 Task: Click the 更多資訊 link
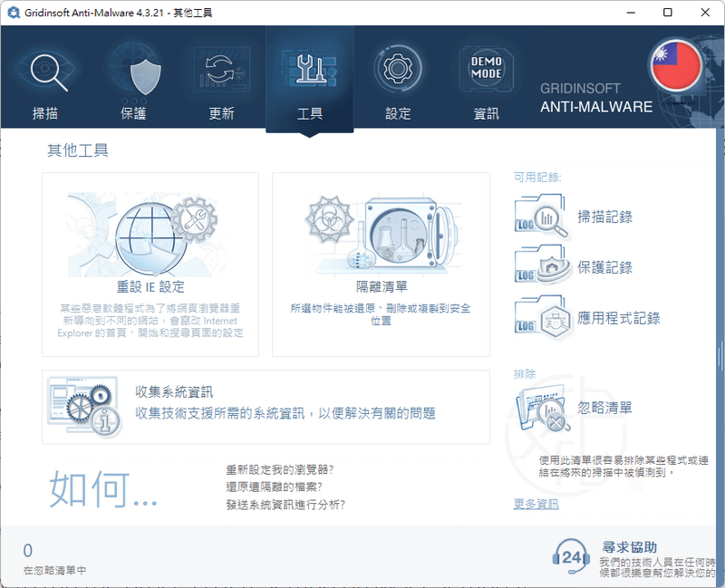[x=536, y=504]
